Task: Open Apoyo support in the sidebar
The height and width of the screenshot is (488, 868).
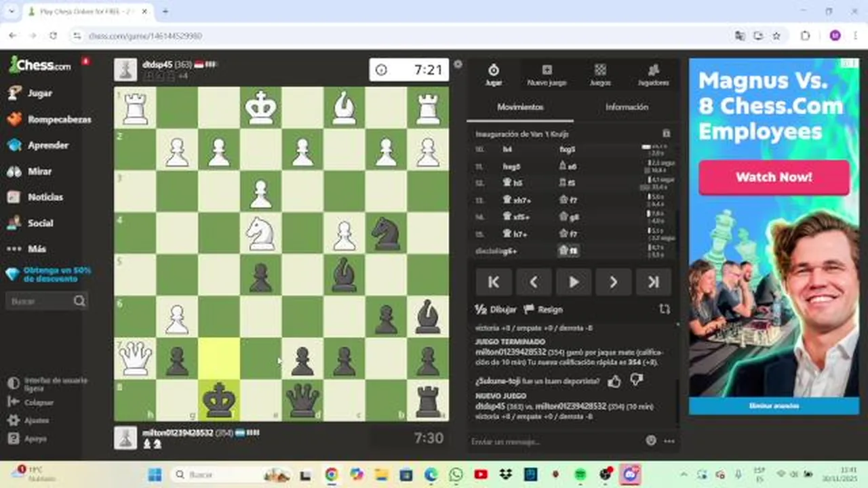Action: [27, 439]
